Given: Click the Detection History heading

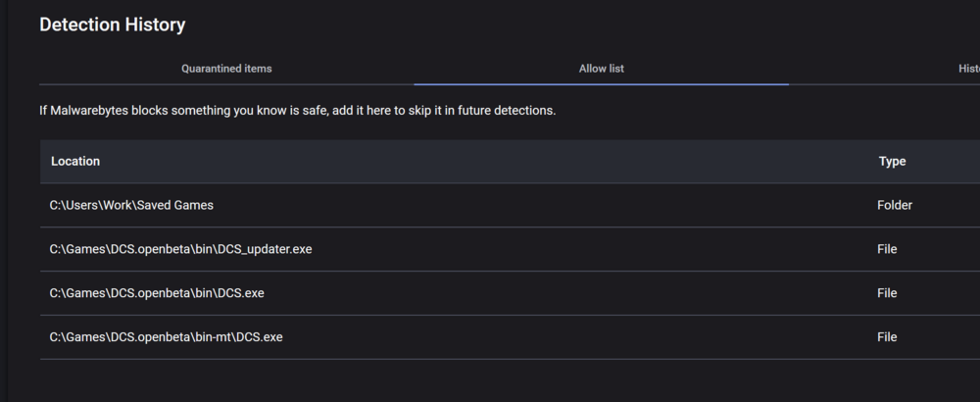Looking at the screenshot, I should pos(112,25).
